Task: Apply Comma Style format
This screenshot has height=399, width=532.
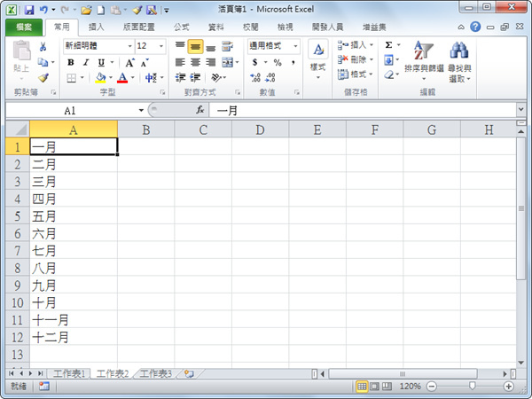Action: coord(293,62)
